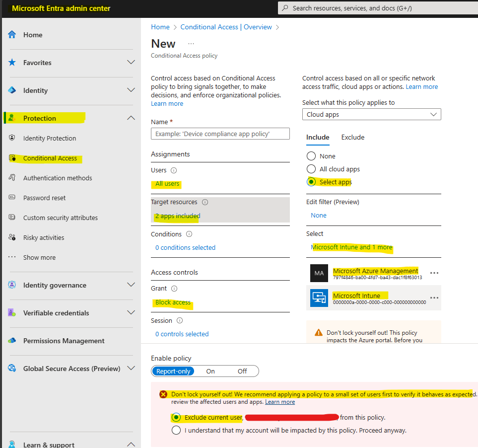Click the MA Microsoft Azure Management thumbnail

coord(319,273)
